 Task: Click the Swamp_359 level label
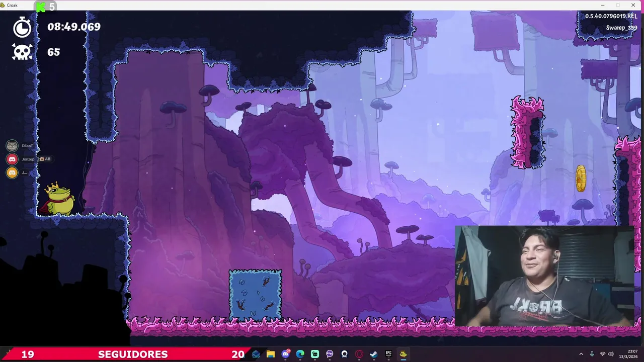(622, 28)
